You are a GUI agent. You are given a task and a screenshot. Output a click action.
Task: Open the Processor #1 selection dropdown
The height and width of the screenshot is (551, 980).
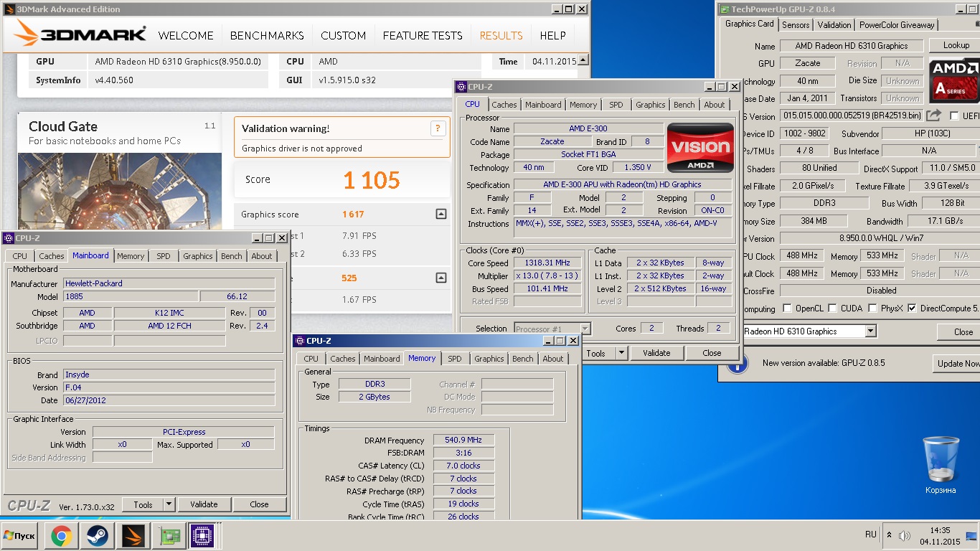click(585, 329)
